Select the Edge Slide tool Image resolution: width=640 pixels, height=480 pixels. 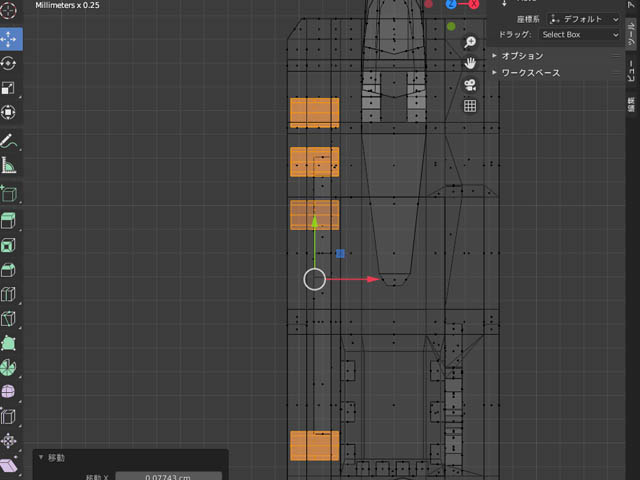click(x=9, y=417)
